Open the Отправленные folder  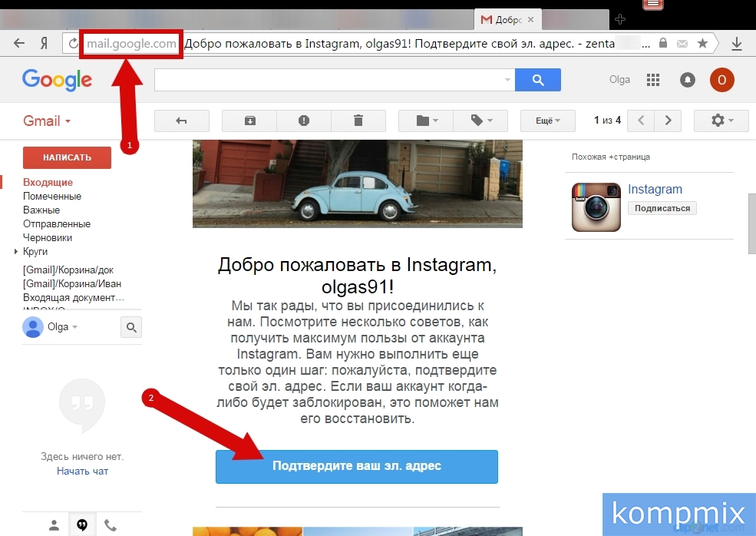(x=57, y=224)
